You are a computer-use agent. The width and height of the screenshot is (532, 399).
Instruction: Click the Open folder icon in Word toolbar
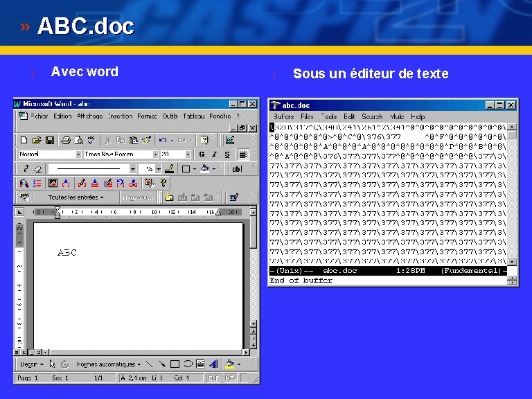37,140
